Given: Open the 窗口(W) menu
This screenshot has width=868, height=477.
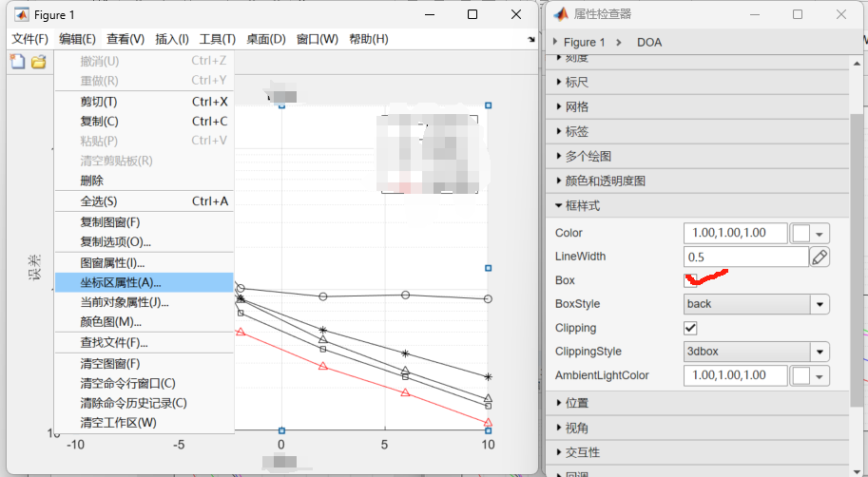Looking at the screenshot, I should (x=318, y=39).
